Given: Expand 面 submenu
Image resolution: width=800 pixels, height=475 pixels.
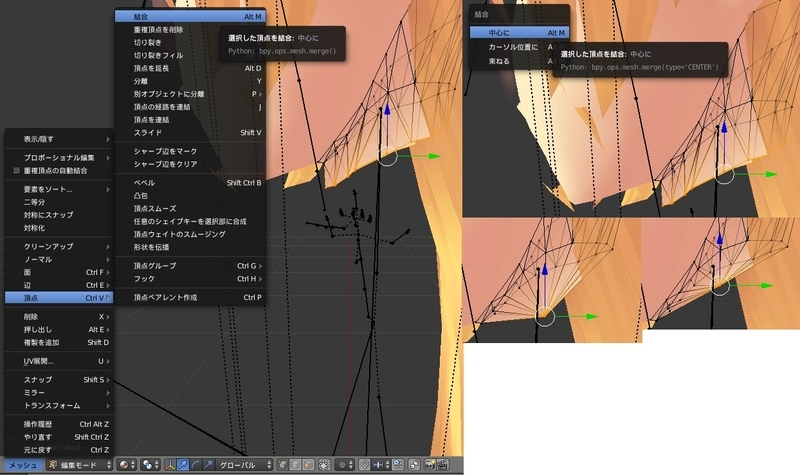Looking at the screenshot, I should (x=59, y=272).
